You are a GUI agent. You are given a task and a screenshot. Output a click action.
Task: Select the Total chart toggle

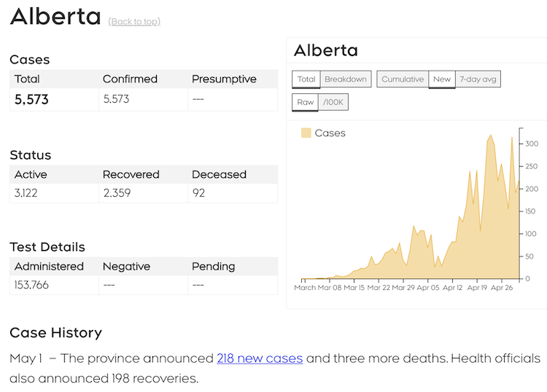coord(306,79)
